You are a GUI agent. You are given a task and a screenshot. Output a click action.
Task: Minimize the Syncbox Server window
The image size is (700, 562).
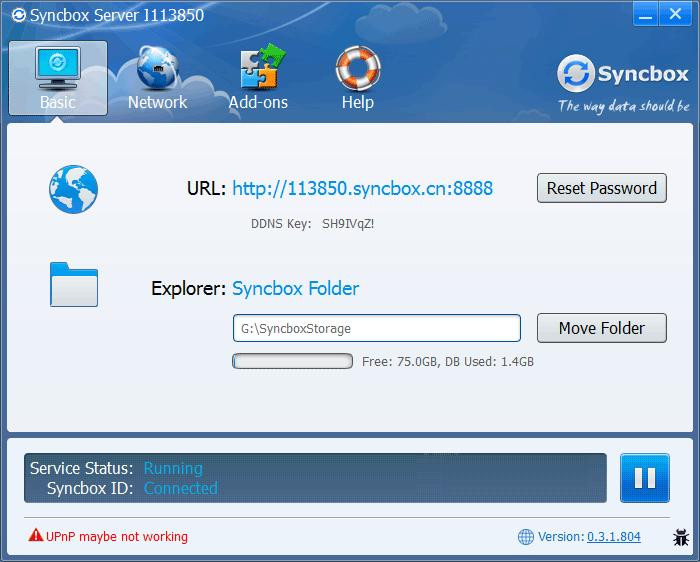[x=645, y=14]
